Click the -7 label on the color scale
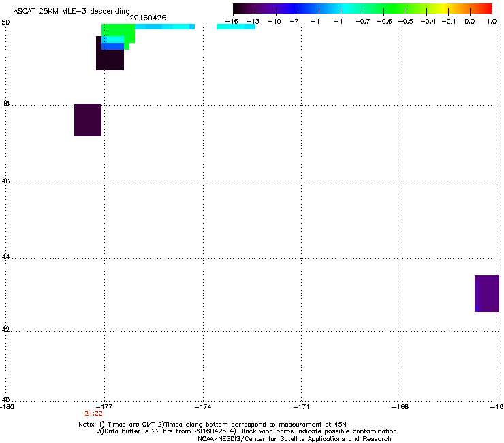The width and height of the screenshot is (504, 443). (294, 22)
